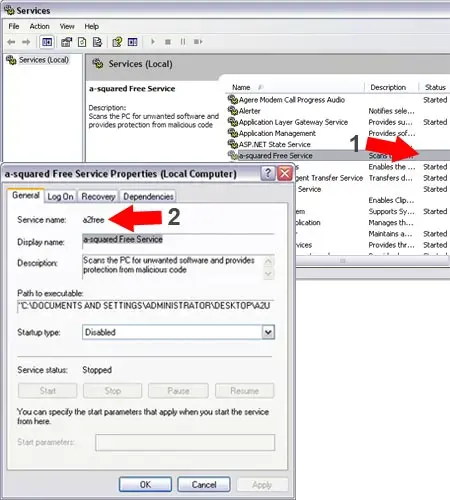Image resolution: width=450 pixels, height=500 pixels.
Task: Click the 'Manages th...' description cell
Action: pyautogui.click(x=391, y=222)
